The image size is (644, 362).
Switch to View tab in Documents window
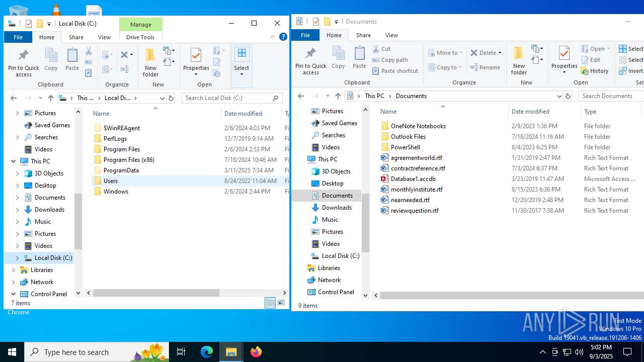coord(391,35)
